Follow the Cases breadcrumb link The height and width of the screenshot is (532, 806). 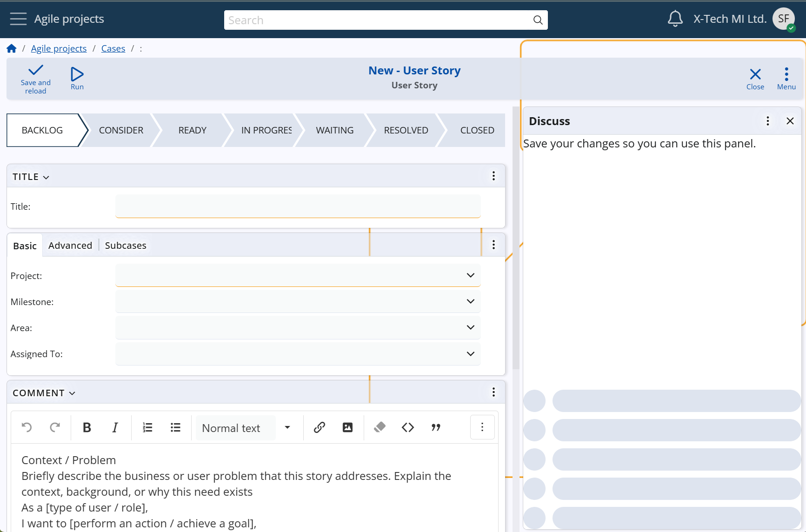113,48
